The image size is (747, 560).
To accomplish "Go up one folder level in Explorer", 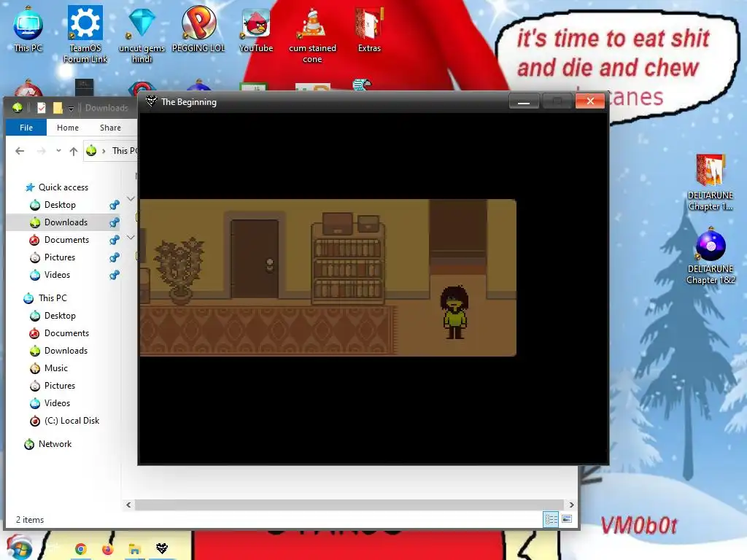I will click(74, 151).
